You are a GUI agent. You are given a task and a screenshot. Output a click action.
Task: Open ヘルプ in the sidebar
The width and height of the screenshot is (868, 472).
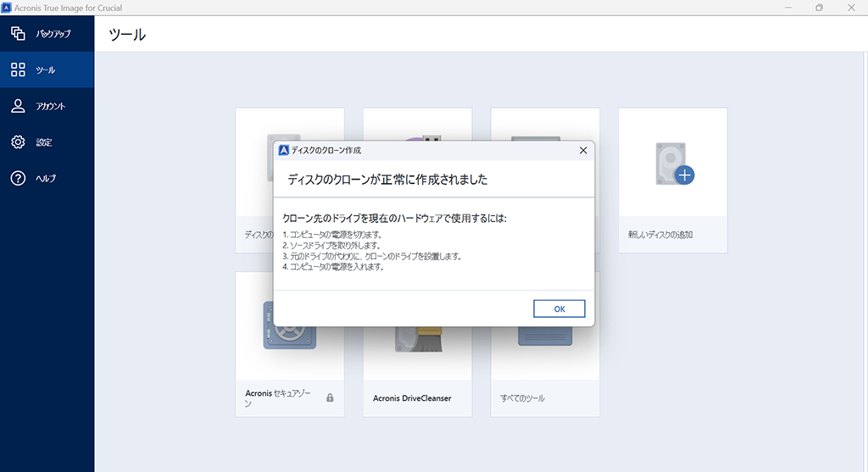coord(47,178)
